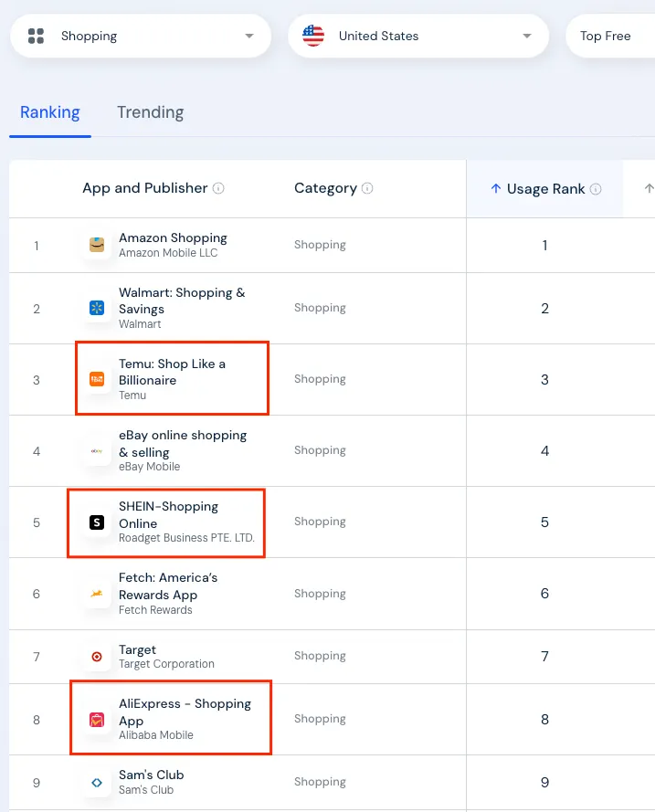Open the Amazon Shopping app link
Image resolution: width=655 pixels, height=812 pixels.
coord(173,237)
